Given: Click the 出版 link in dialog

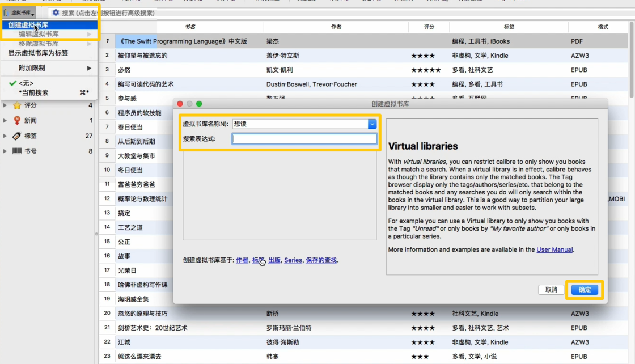Looking at the screenshot, I should [x=274, y=260].
